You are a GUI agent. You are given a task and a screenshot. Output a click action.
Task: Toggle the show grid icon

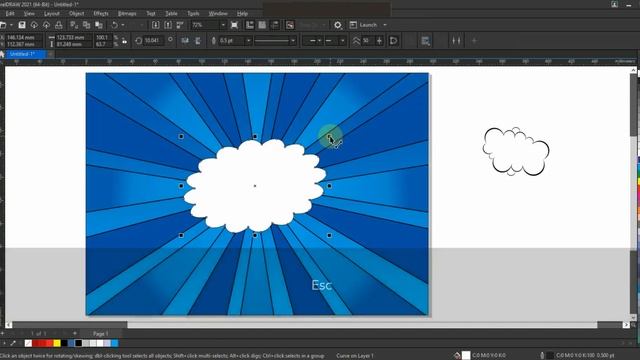(262, 25)
